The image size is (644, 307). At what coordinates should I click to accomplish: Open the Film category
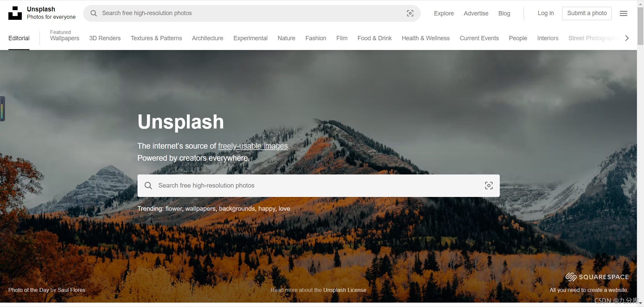(342, 38)
